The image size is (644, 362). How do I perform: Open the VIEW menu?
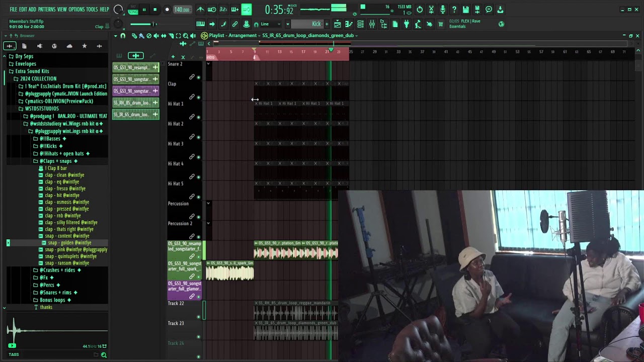pyautogui.click(x=62, y=10)
